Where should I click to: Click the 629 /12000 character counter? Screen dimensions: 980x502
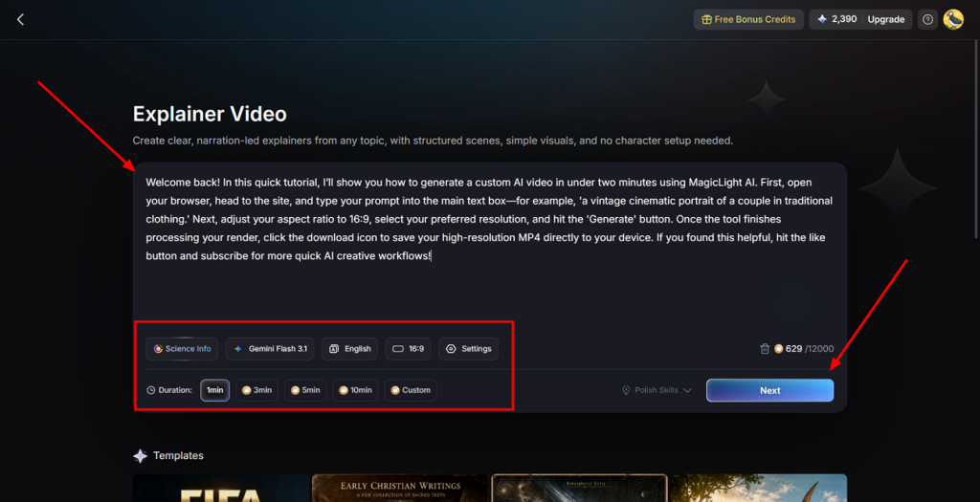pos(810,348)
